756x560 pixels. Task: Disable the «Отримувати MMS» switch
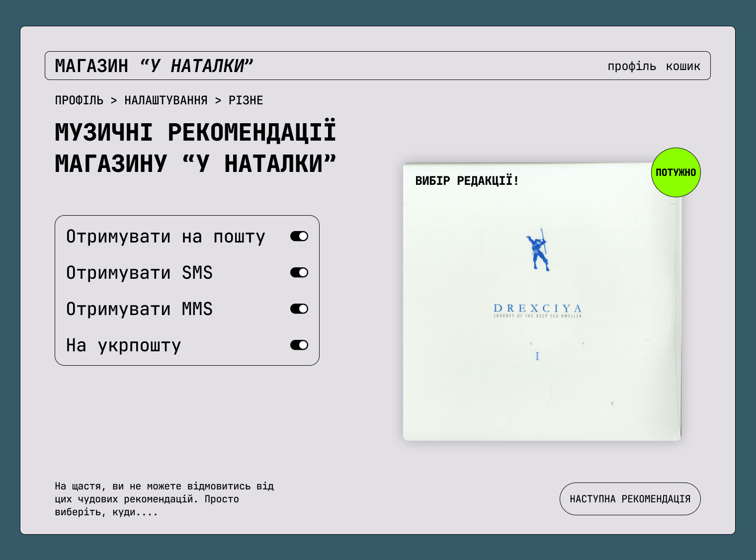[299, 309]
